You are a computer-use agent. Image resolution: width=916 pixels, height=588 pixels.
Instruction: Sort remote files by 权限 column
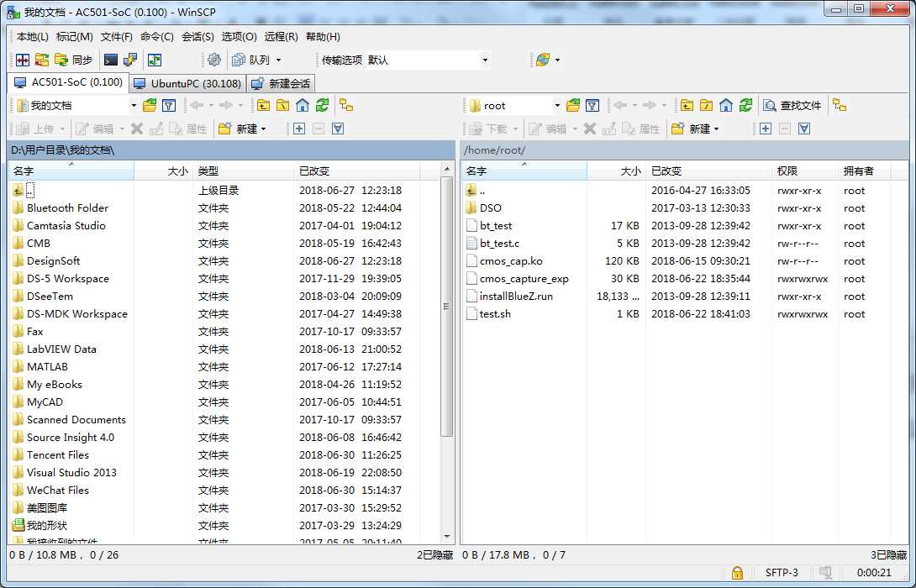(805, 171)
